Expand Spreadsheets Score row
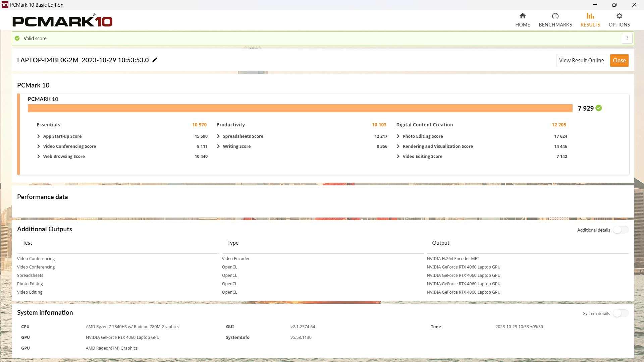Screen dimensions: 644x362 pyautogui.click(x=218, y=136)
